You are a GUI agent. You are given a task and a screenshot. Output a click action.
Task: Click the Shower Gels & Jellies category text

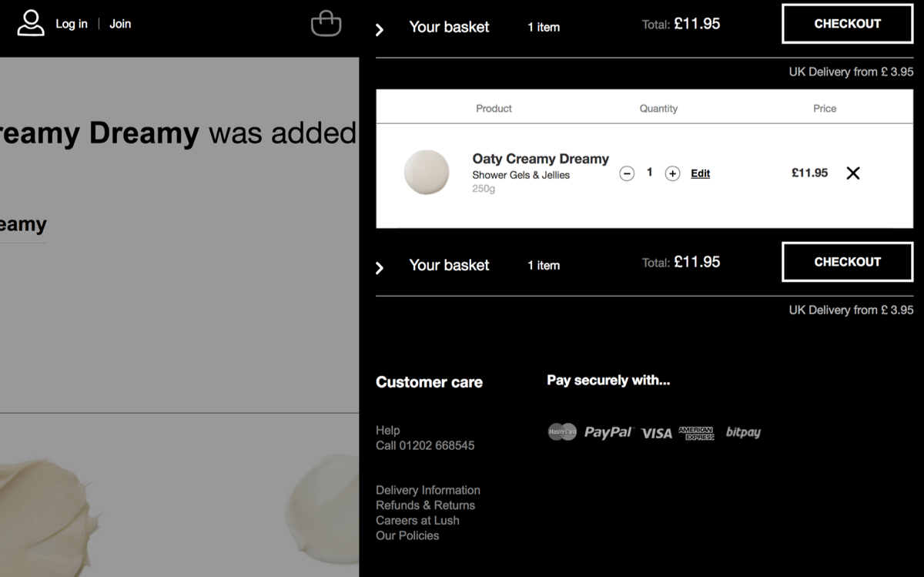pos(521,175)
